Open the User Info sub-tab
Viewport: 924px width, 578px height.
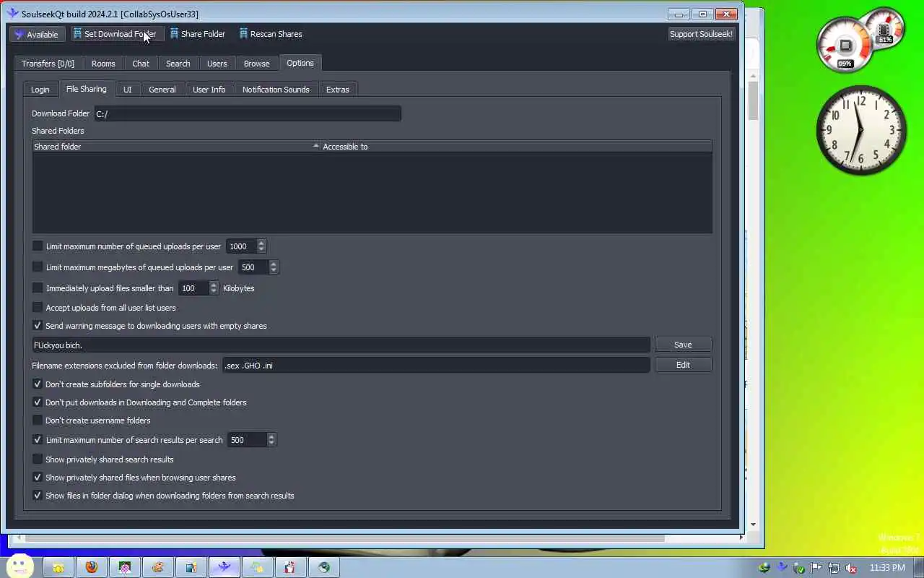[209, 90]
